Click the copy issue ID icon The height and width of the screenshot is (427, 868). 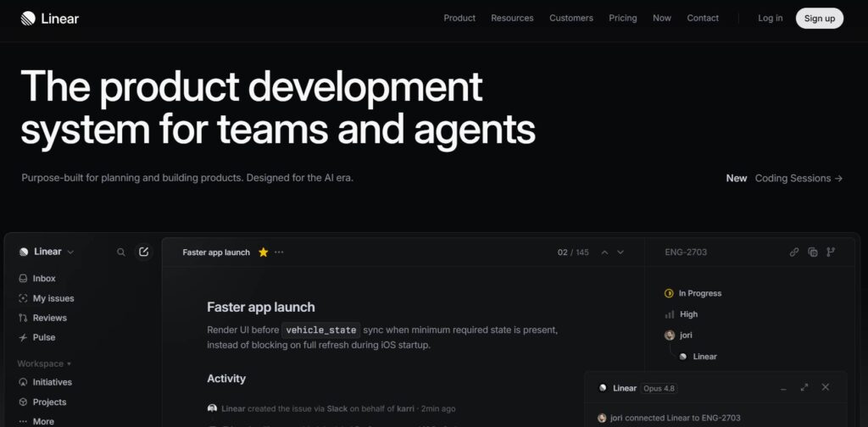[x=813, y=252]
